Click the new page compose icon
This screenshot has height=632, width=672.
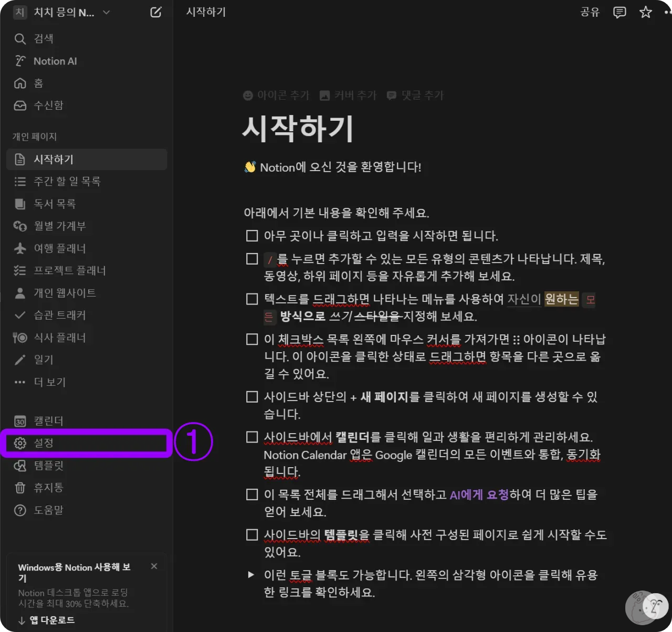155,12
